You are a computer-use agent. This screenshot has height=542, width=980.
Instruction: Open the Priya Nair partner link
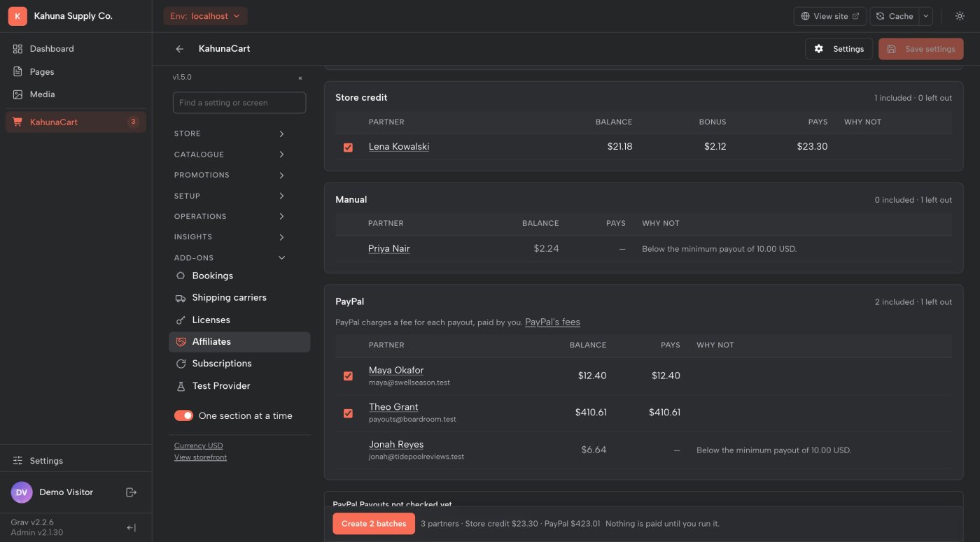(x=389, y=249)
